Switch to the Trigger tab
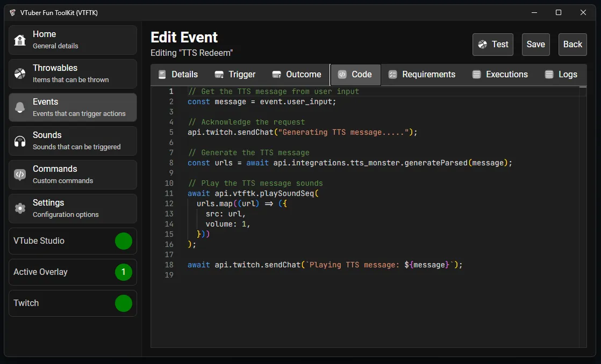This screenshot has width=601, height=364. pos(235,75)
